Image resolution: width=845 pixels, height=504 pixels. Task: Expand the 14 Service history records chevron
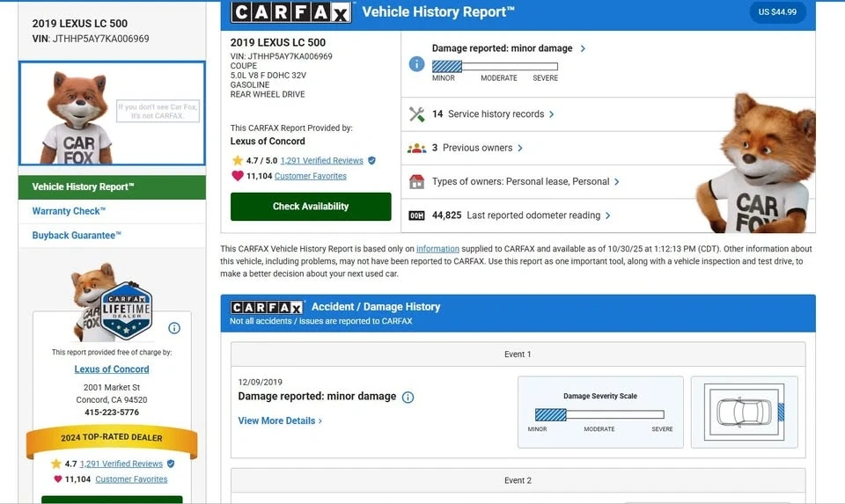pyautogui.click(x=551, y=114)
